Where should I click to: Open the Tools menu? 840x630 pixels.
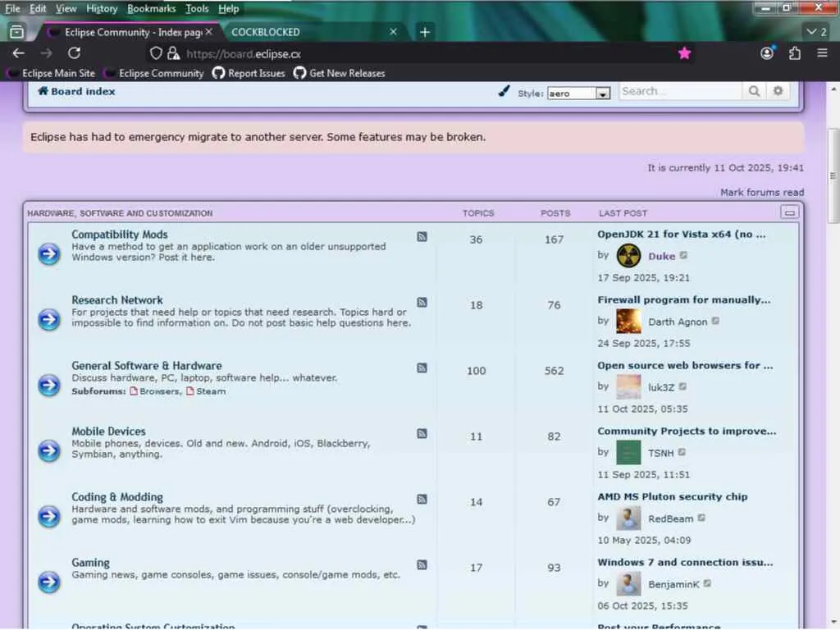pos(197,8)
